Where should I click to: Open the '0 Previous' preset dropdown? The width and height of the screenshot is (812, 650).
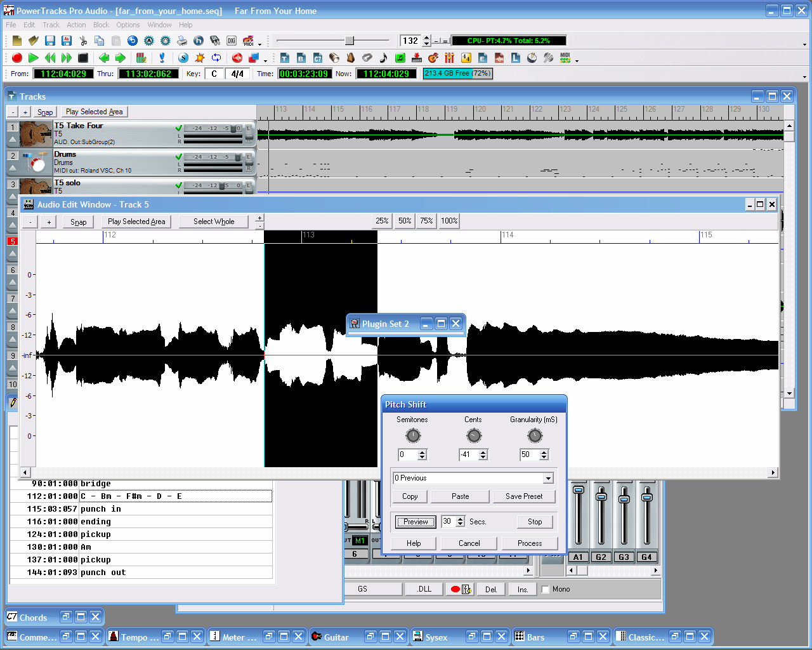(548, 479)
